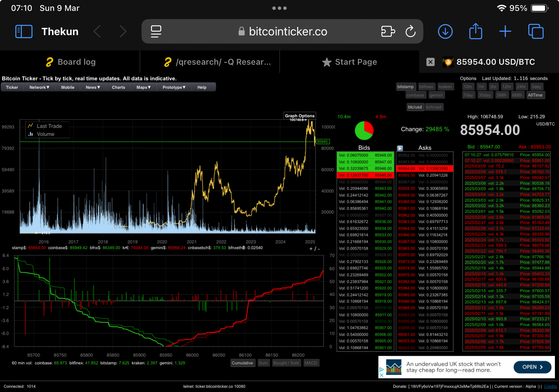Click the red 85945.00 bid row
The image size is (559, 392).
(365, 175)
